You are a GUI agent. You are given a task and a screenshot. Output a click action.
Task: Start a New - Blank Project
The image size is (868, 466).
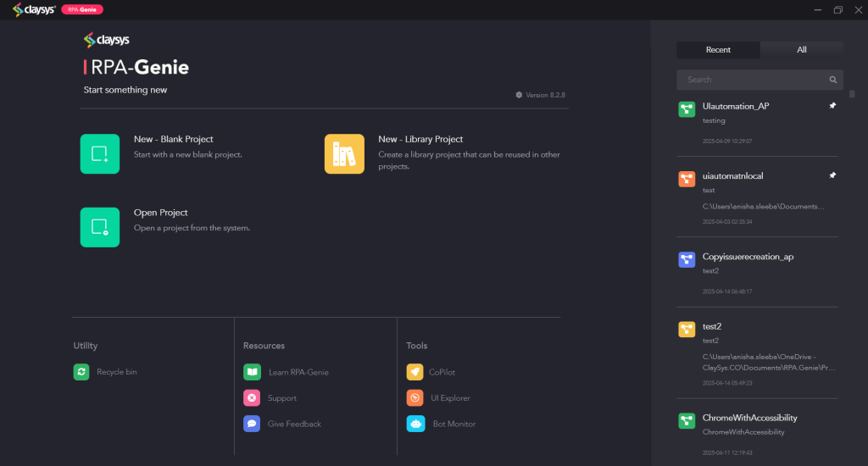coord(173,139)
